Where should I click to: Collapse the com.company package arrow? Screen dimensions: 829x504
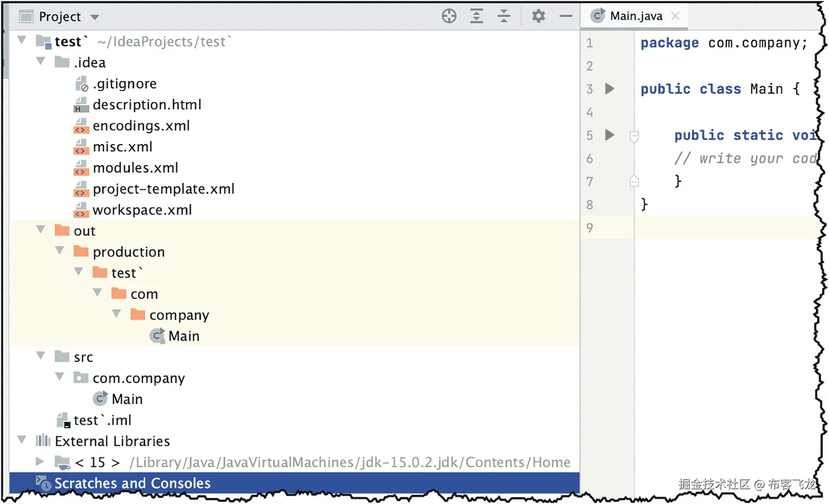click(x=60, y=376)
